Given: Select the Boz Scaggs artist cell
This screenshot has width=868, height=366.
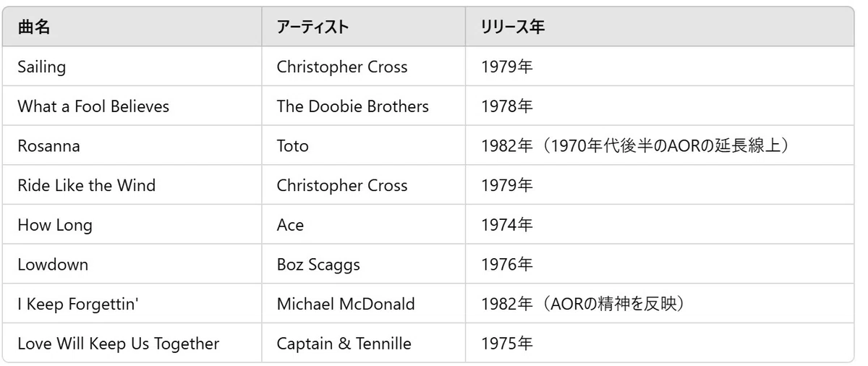Looking at the screenshot, I should pyautogui.click(x=364, y=264).
